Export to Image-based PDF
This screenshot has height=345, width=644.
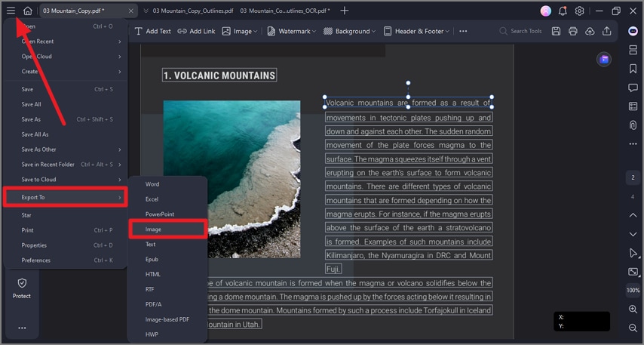tap(167, 319)
